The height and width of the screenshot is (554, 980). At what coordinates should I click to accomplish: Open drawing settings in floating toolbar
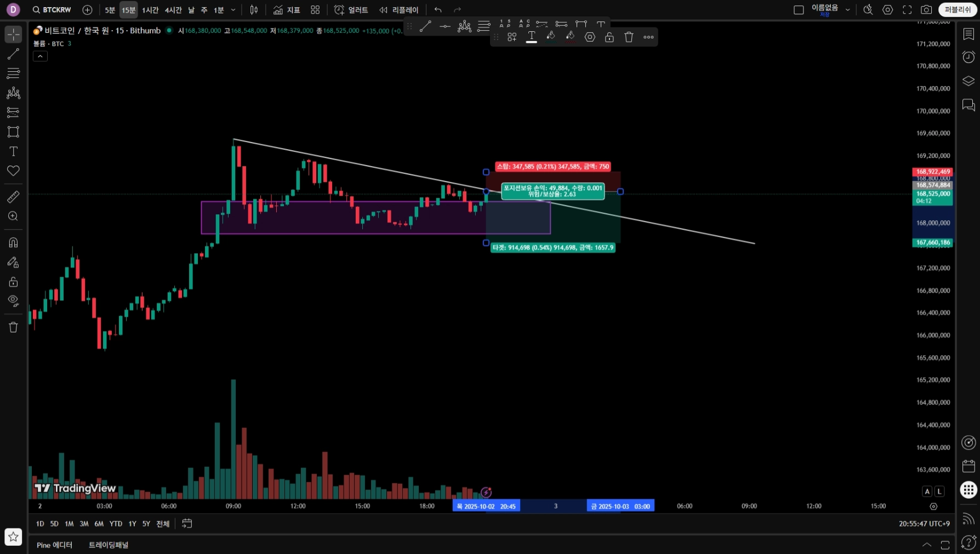click(590, 37)
